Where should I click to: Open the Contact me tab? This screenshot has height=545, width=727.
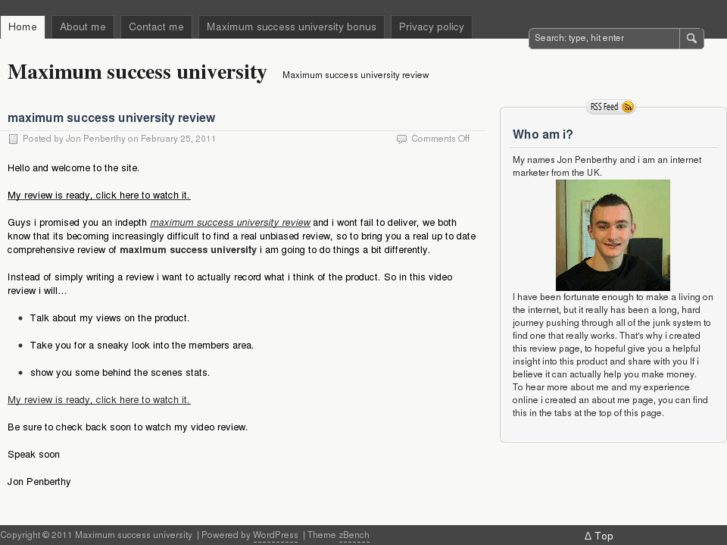click(156, 27)
